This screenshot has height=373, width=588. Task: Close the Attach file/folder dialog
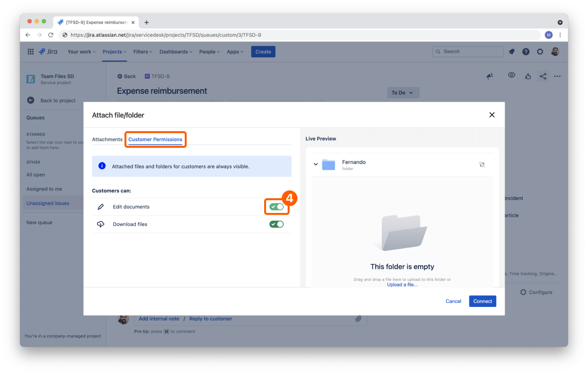tap(492, 115)
